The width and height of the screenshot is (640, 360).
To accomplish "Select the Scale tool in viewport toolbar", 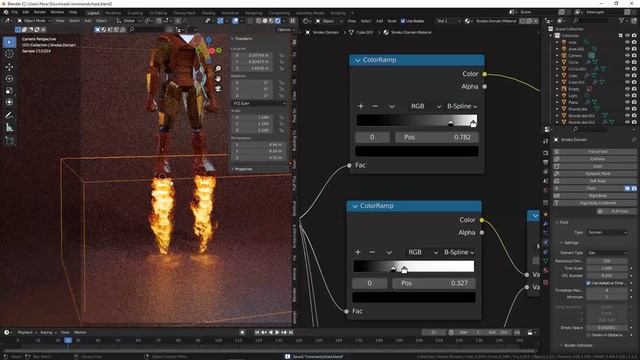I will [x=9, y=91].
